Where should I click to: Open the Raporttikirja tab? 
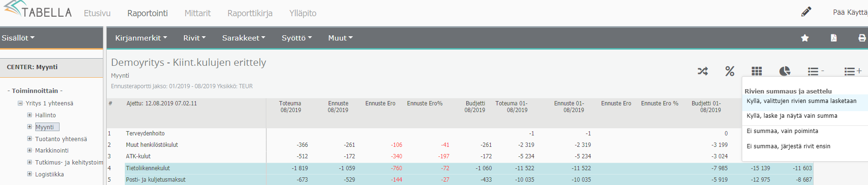(x=250, y=13)
